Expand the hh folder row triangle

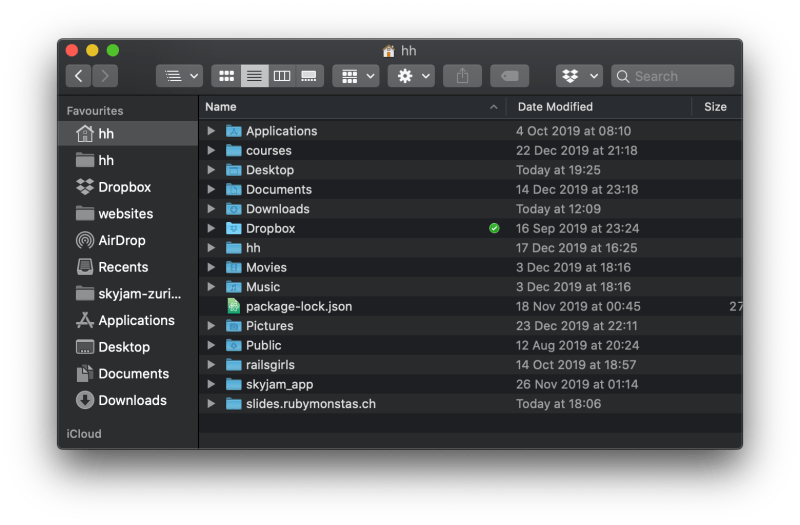211,248
